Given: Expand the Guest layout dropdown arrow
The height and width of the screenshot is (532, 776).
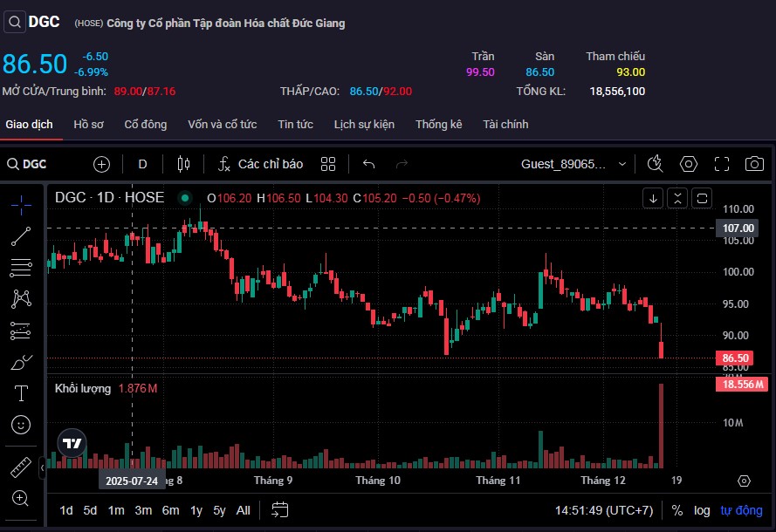Looking at the screenshot, I should tap(622, 164).
